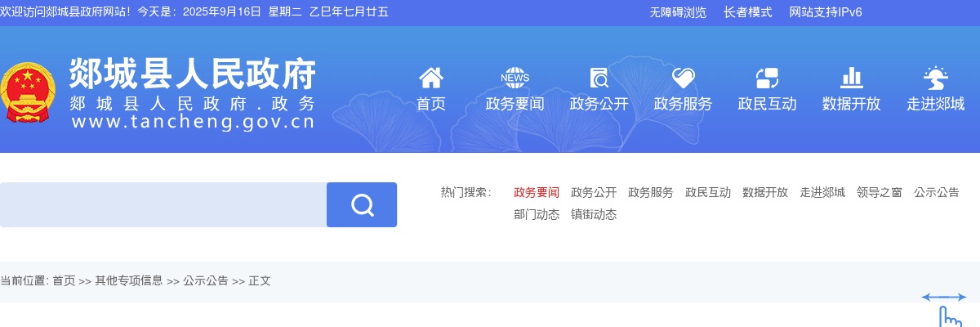Click 网站支持IPv6 link
The width and height of the screenshot is (980, 327).
[826, 12]
